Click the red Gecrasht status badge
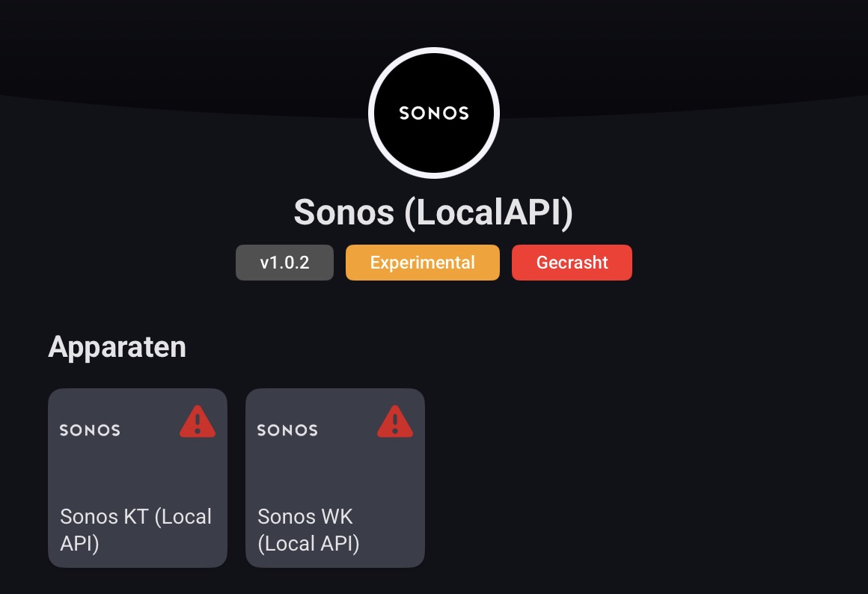Image resolution: width=868 pixels, height=594 pixels. (x=572, y=263)
